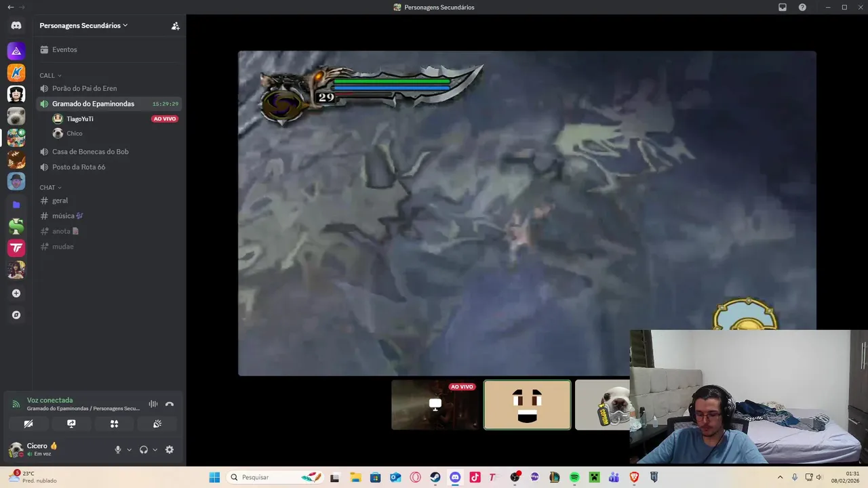The width and height of the screenshot is (868, 488).
Task: Open Steam from the taskbar
Action: 435,477
